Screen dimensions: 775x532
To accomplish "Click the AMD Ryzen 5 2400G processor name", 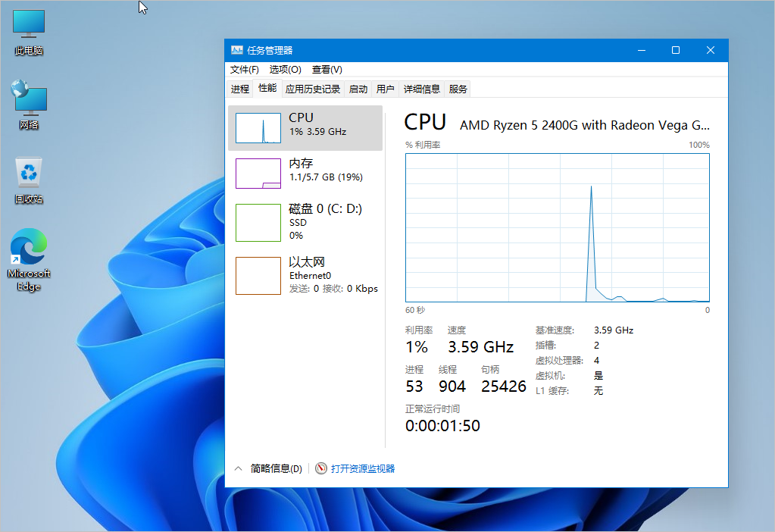I will tap(585, 126).
